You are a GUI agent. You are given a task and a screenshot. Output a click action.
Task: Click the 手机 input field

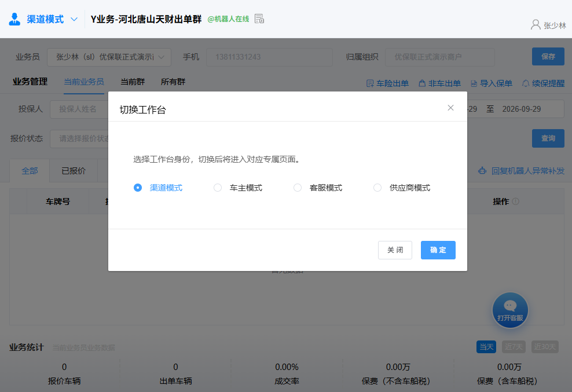(x=269, y=57)
